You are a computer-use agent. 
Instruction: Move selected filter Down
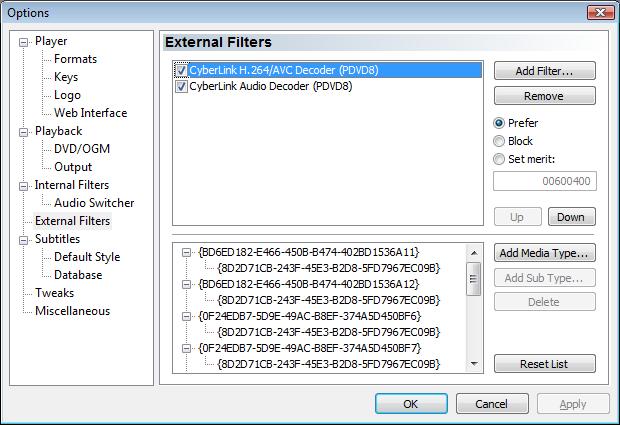click(571, 217)
